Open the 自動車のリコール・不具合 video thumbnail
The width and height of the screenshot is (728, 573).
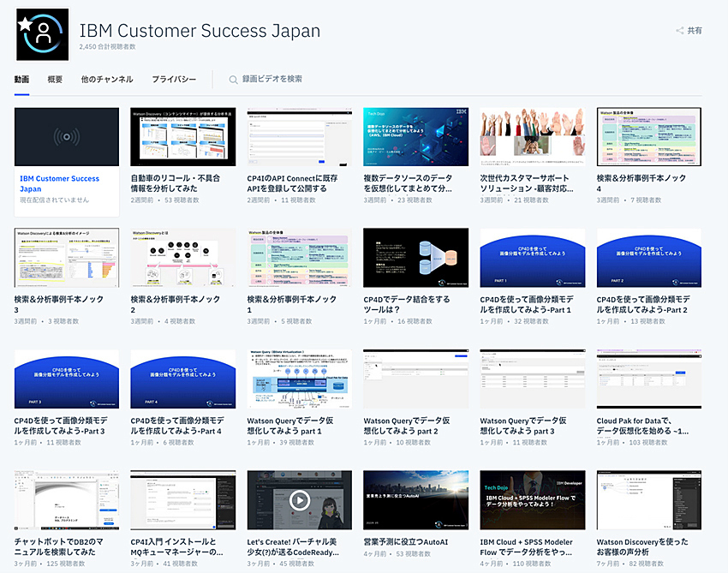pos(183,137)
